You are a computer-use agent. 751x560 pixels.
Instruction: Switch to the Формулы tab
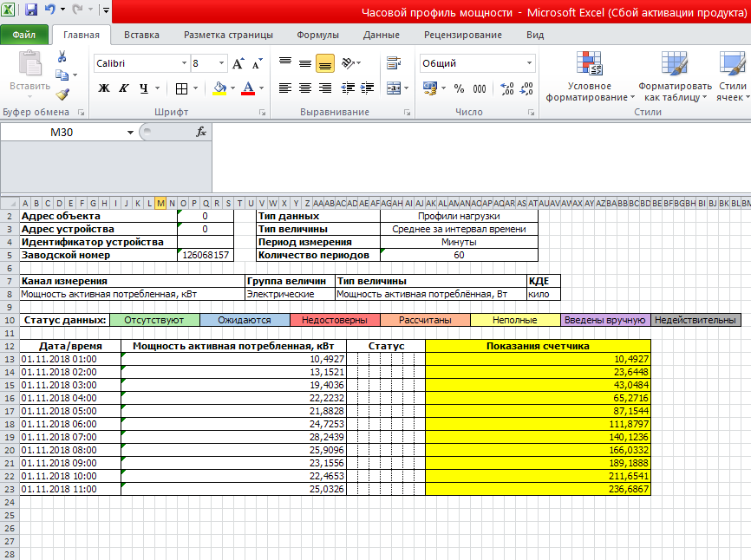click(317, 35)
